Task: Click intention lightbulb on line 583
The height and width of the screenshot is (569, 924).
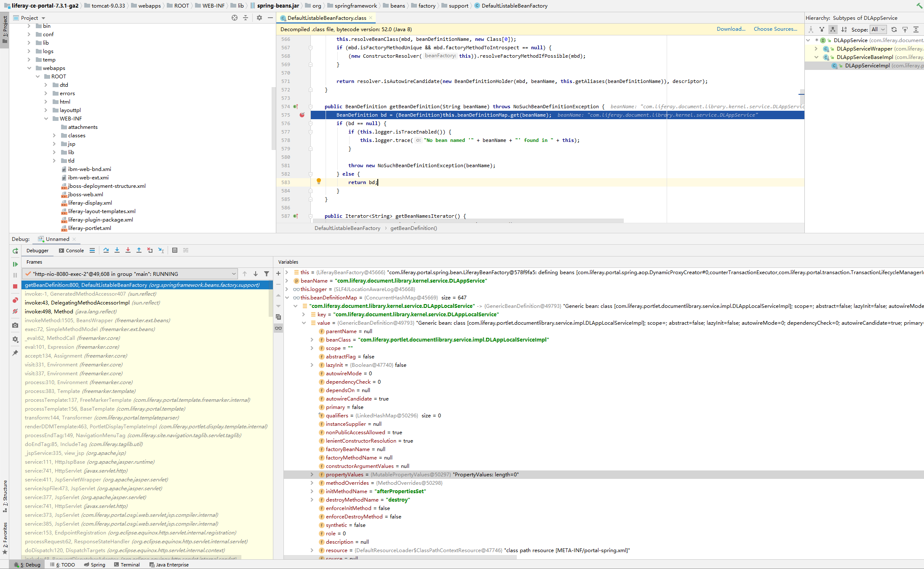Action: click(319, 181)
